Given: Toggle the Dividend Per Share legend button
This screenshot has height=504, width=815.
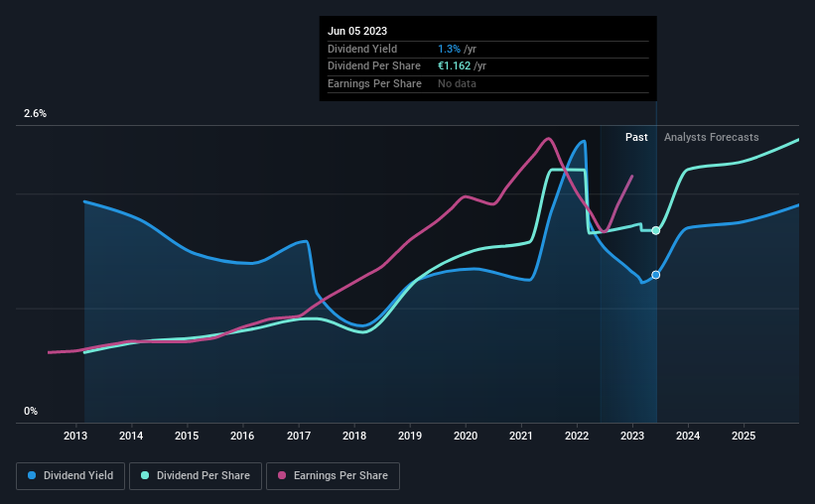Looking at the screenshot, I should click(196, 476).
